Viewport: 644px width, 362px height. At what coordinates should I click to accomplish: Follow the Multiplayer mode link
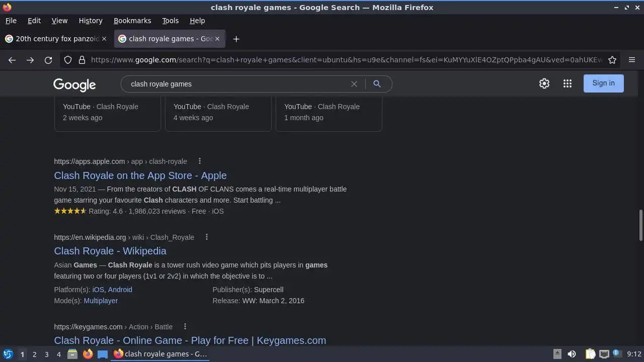coord(101,301)
